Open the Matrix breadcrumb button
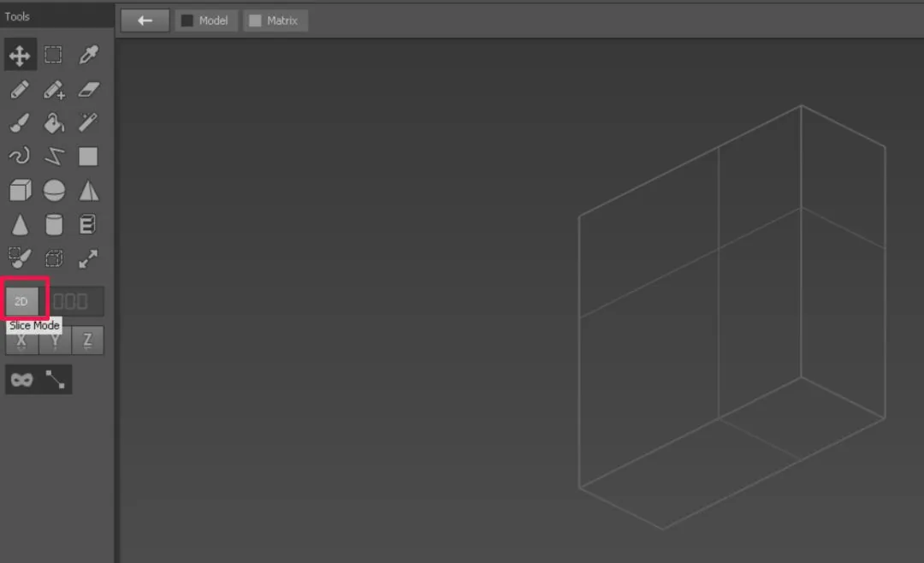 [x=275, y=21]
